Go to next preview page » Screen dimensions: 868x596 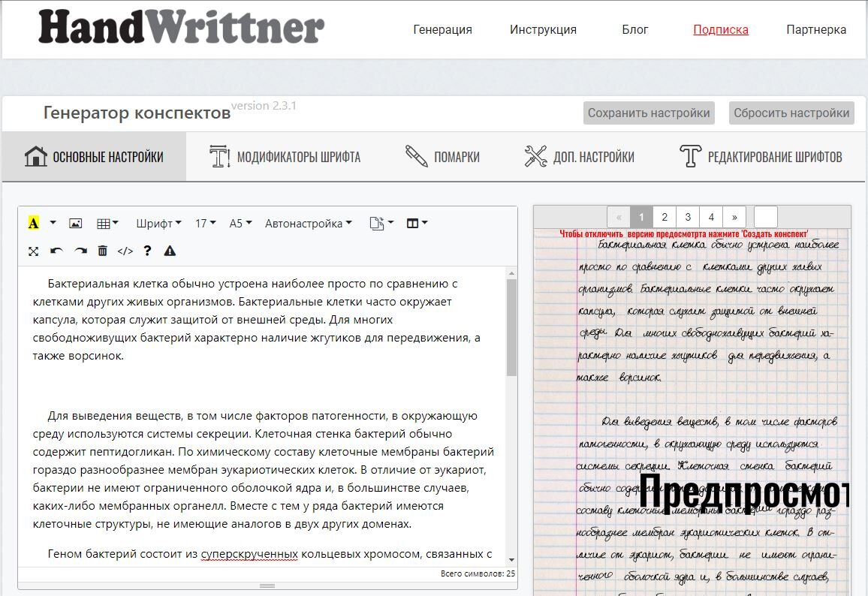coord(734,217)
